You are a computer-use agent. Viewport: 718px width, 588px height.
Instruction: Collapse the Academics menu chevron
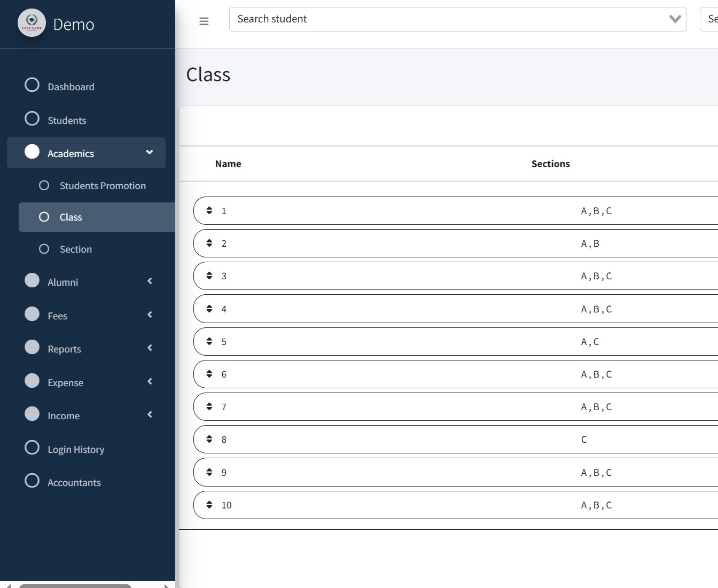pos(150,153)
